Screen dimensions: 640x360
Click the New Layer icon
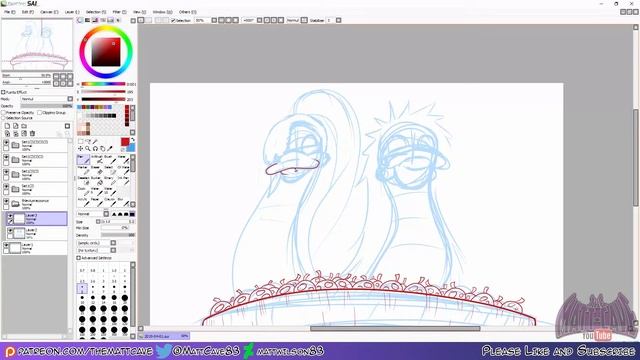coord(7,126)
